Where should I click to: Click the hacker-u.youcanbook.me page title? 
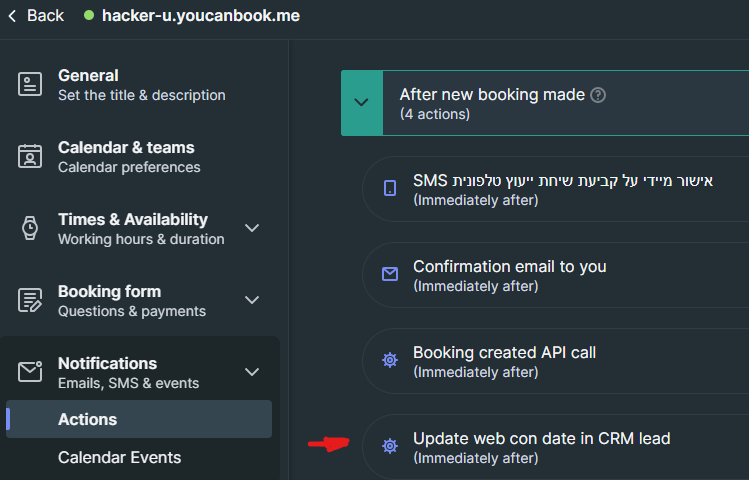pyautogui.click(x=200, y=16)
